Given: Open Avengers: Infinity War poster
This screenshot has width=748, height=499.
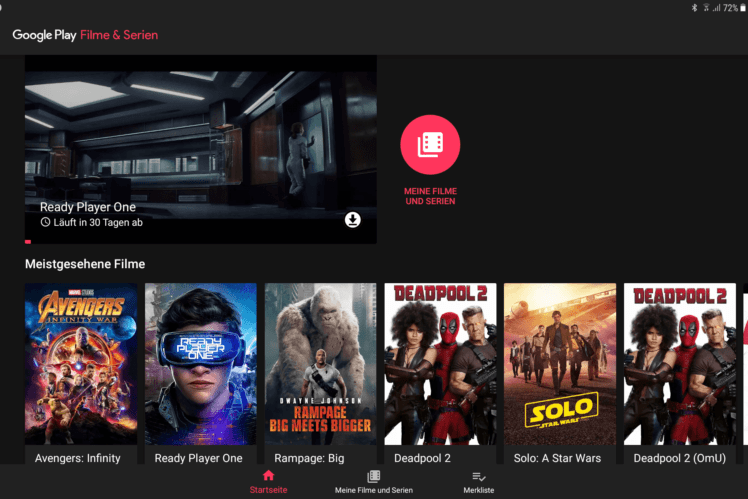Looking at the screenshot, I should (81, 364).
